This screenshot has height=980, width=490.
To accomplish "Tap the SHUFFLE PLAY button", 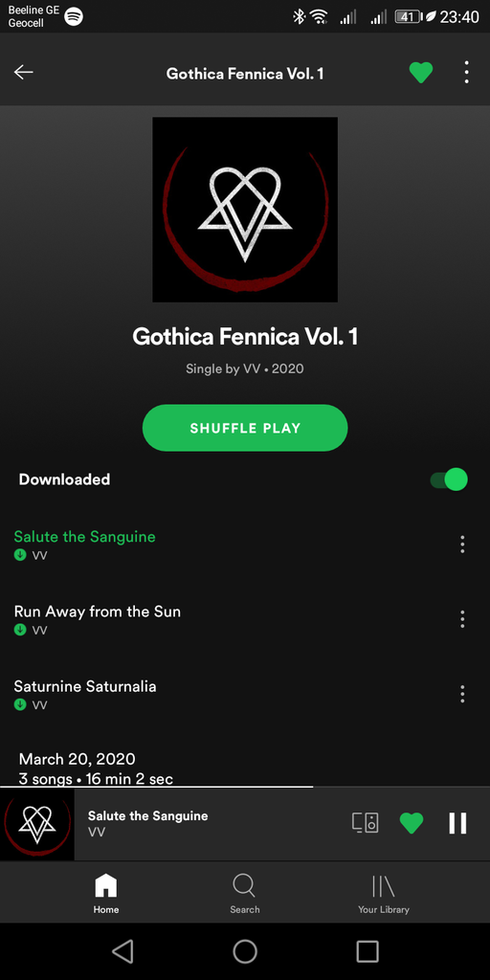I will (245, 428).
